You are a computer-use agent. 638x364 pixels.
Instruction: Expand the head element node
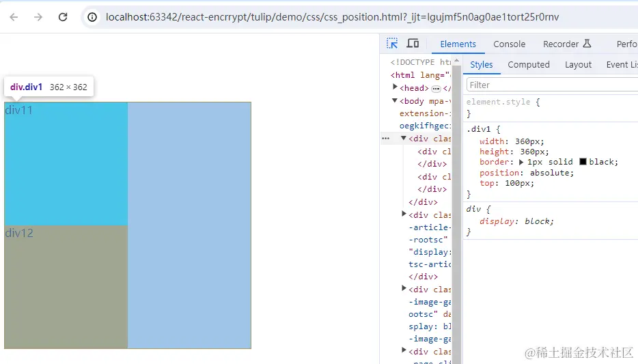pos(395,87)
